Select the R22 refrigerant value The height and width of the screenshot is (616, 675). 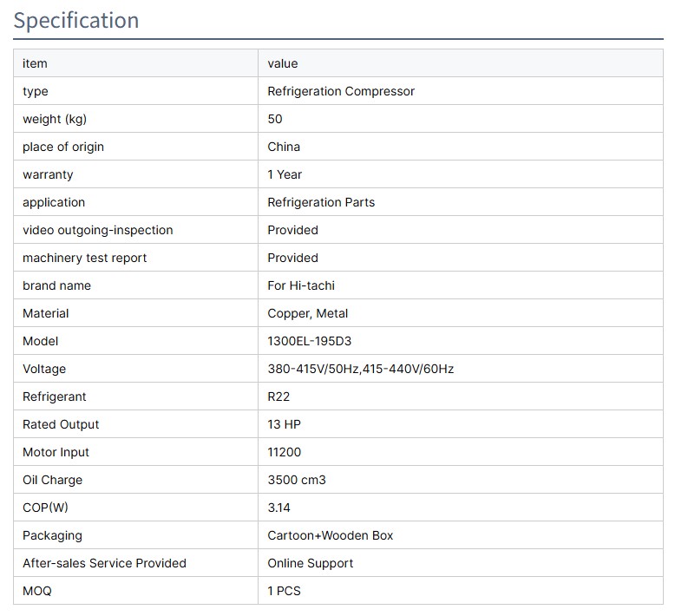tap(279, 396)
